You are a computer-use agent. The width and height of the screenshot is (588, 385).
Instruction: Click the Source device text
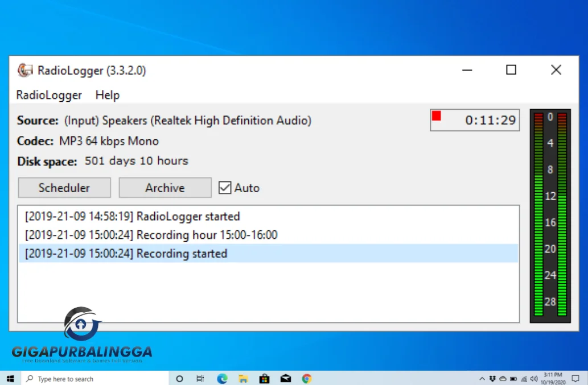[187, 121]
